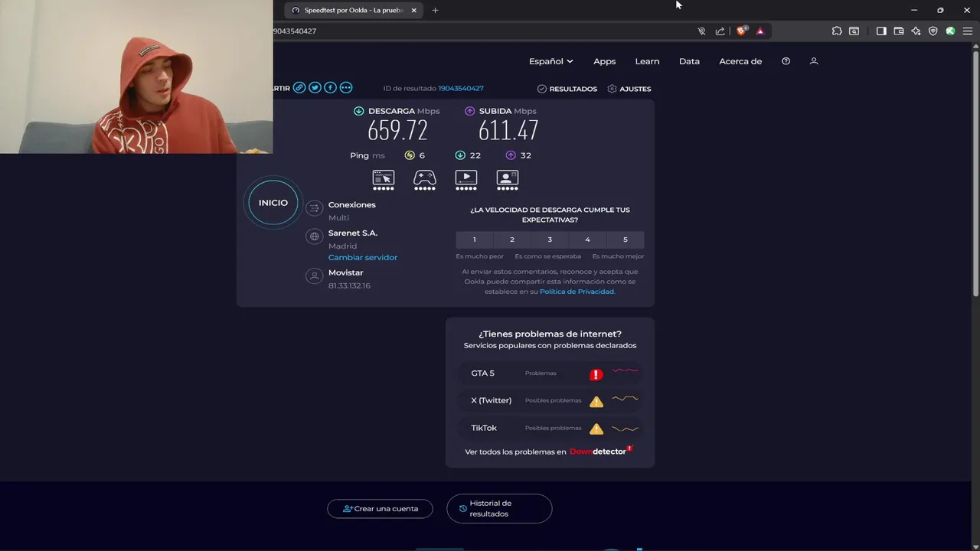Click the user icon beside Movistar

click(314, 276)
